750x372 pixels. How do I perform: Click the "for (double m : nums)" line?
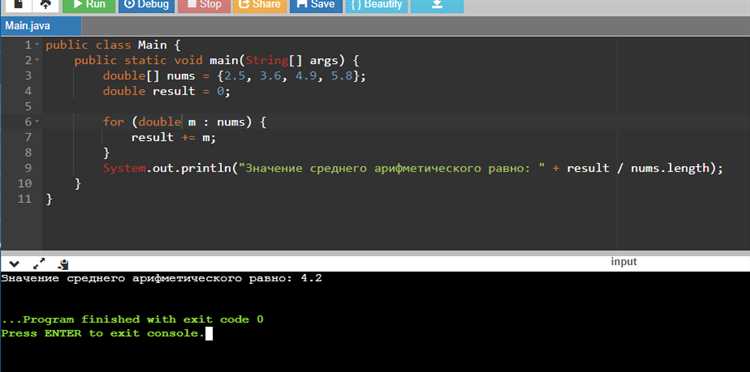click(184, 122)
